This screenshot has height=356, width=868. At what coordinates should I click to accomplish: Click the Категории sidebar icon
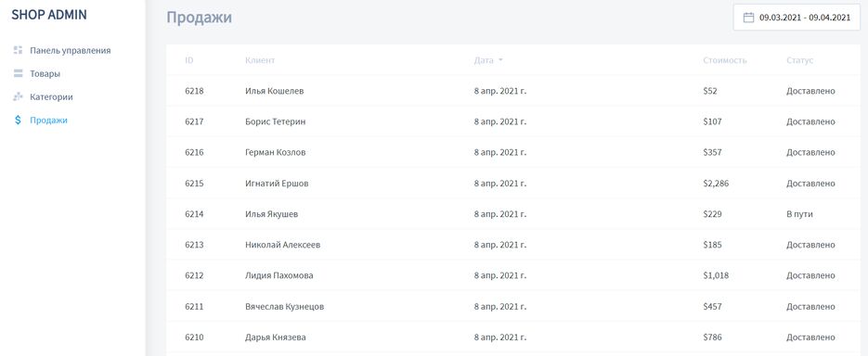pyautogui.click(x=18, y=96)
